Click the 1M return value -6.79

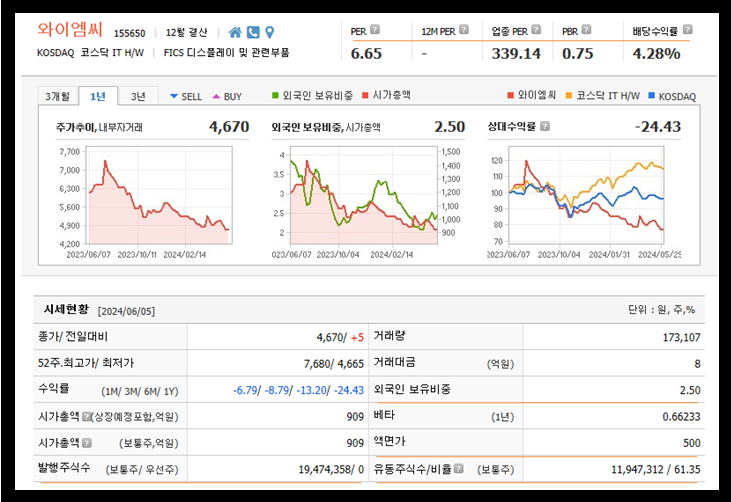point(245,390)
